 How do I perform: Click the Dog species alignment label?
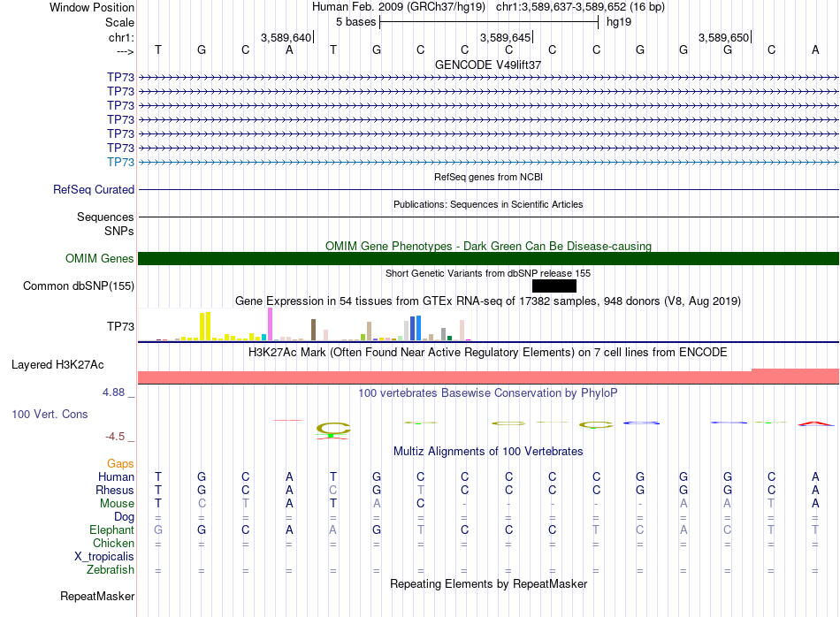(x=125, y=517)
